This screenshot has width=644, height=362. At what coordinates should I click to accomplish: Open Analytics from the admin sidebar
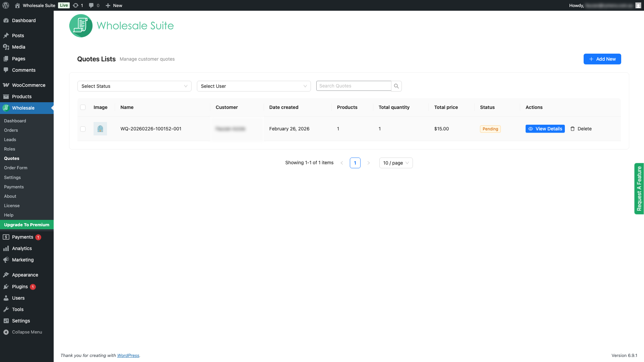point(21,248)
